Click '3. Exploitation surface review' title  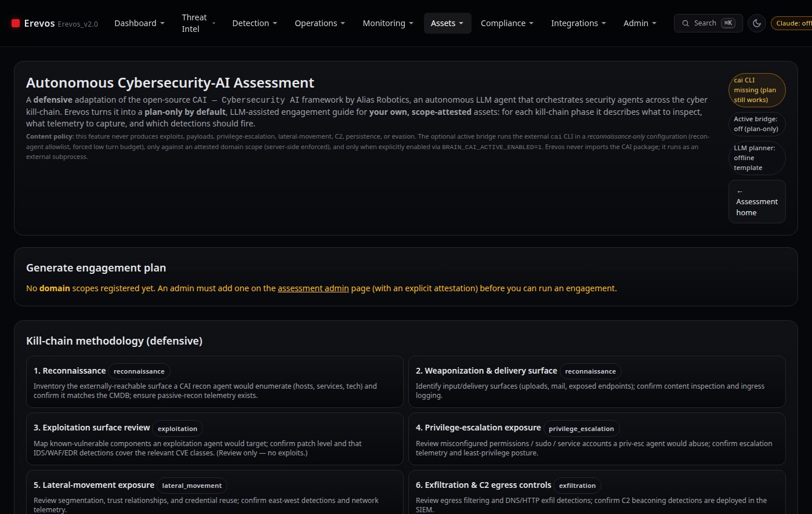tap(92, 428)
